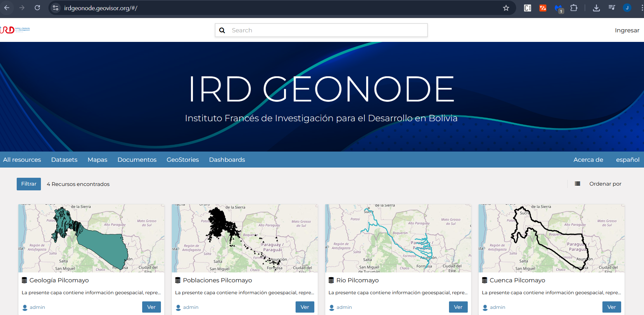This screenshot has height=315, width=644.
Task: Open the Ordenar por sorting dropdown
Action: [x=605, y=184]
